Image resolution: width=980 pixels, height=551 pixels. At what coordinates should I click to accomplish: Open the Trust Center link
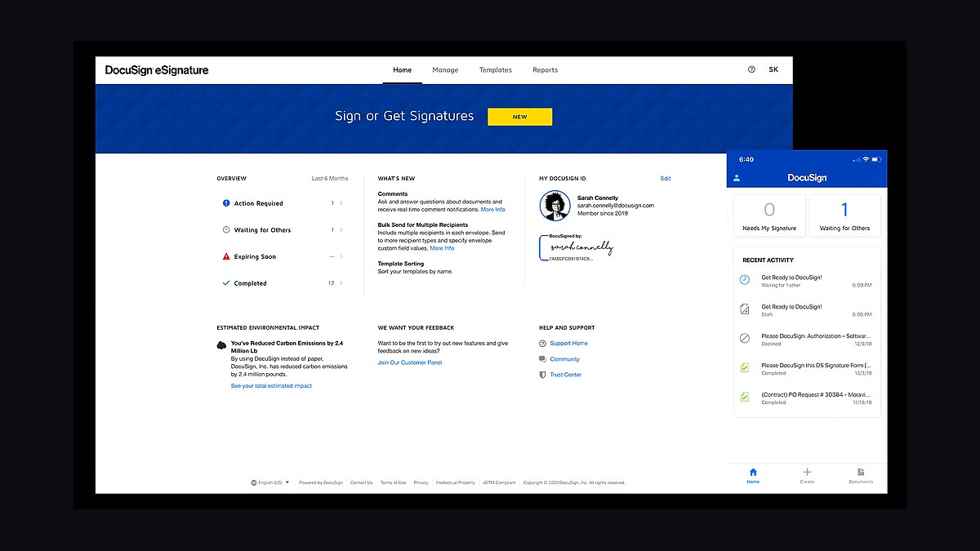[566, 375]
